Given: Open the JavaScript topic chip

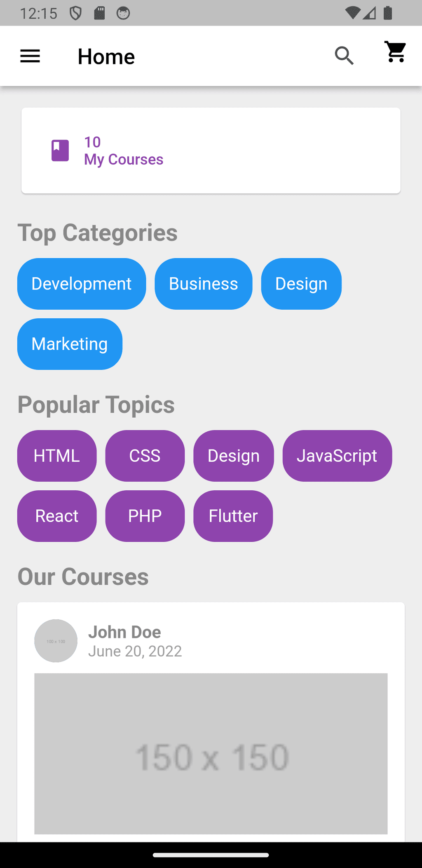Looking at the screenshot, I should click(337, 456).
